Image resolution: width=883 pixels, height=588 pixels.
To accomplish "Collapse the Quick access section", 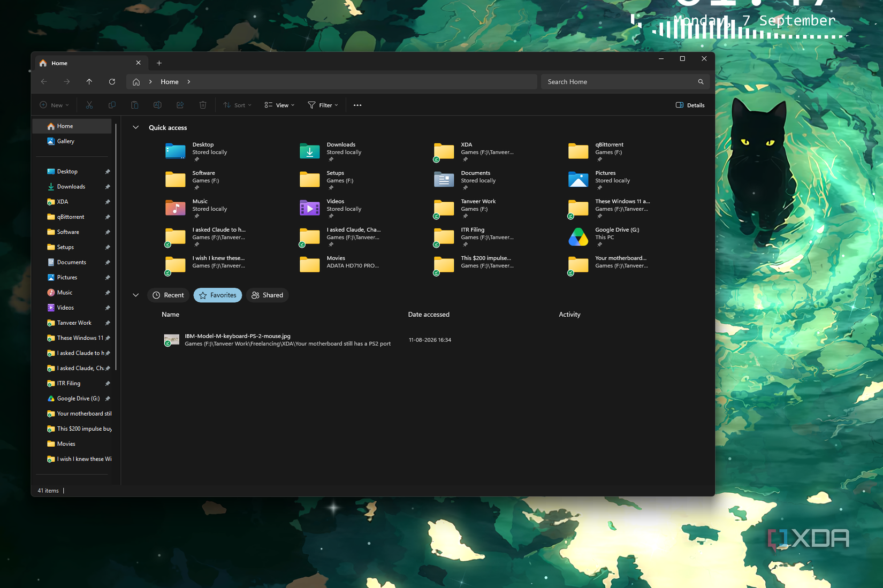I will (x=135, y=127).
